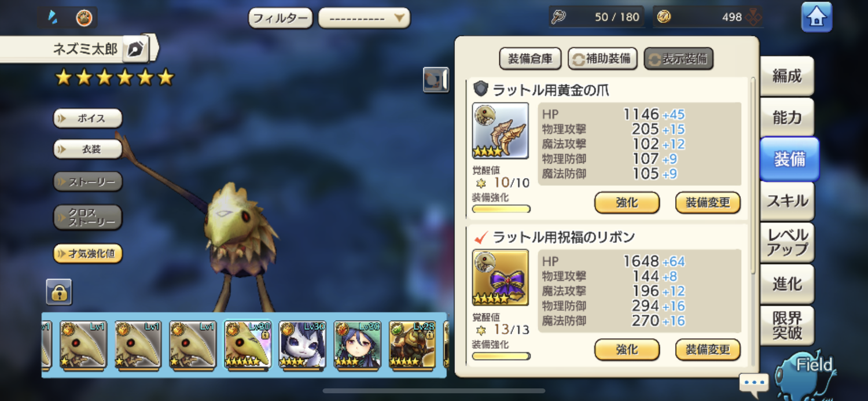Viewport: 868px width, 401px height.
Task: Click the blessing ribbon equipment icon
Action: tap(501, 278)
